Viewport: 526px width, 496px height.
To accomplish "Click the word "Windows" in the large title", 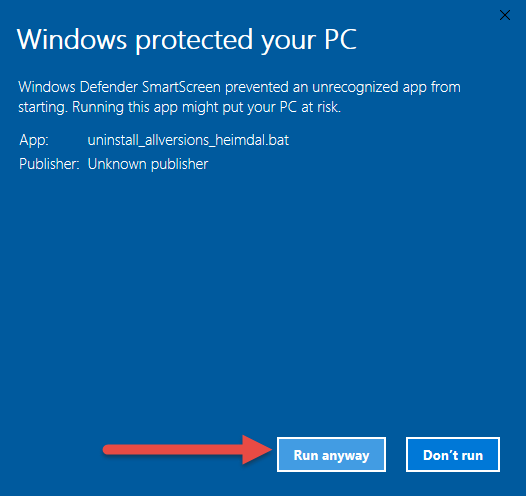I will pos(72,39).
